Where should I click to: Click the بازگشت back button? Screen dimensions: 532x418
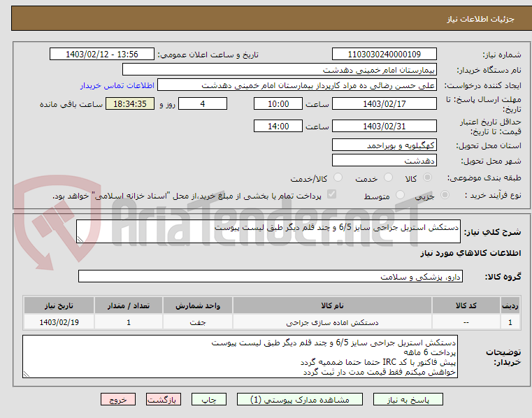pyautogui.click(x=163, y=399)
